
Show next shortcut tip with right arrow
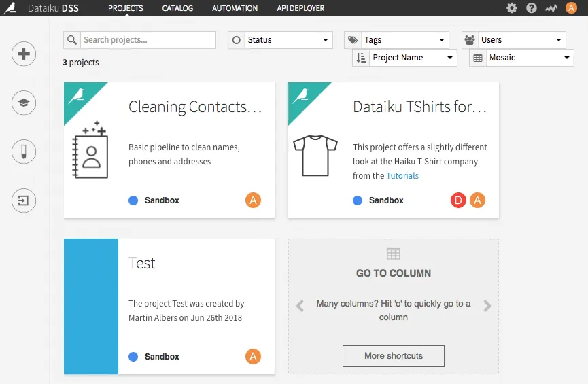point(487,306)
